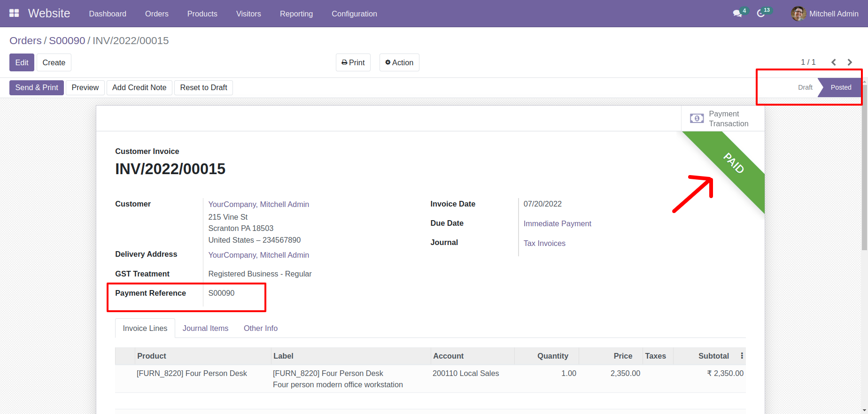Switch to the Journal Items tab

pos(205,328)
